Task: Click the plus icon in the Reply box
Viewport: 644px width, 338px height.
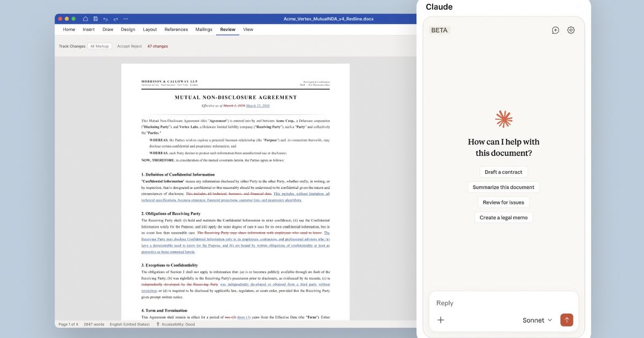Action: coord(441,319)
